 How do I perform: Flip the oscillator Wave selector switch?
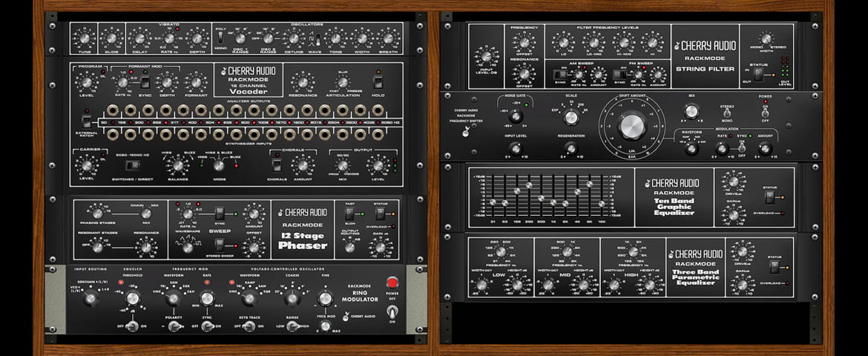tap(318, 39)
